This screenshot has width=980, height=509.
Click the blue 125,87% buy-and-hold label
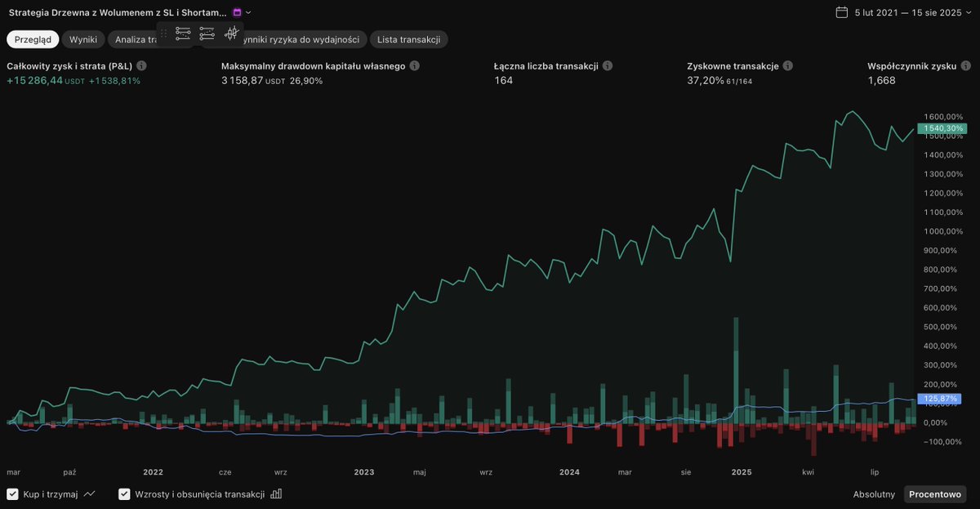938,399
